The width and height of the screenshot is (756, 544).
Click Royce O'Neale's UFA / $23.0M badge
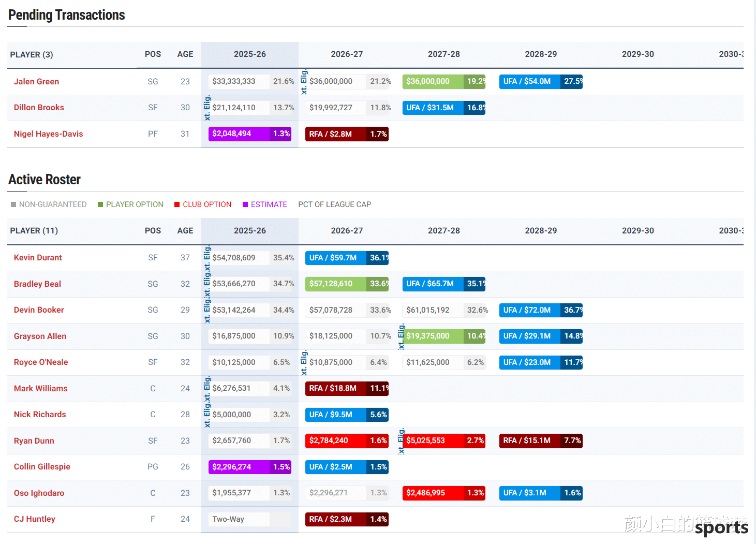[x=541, y=362]
